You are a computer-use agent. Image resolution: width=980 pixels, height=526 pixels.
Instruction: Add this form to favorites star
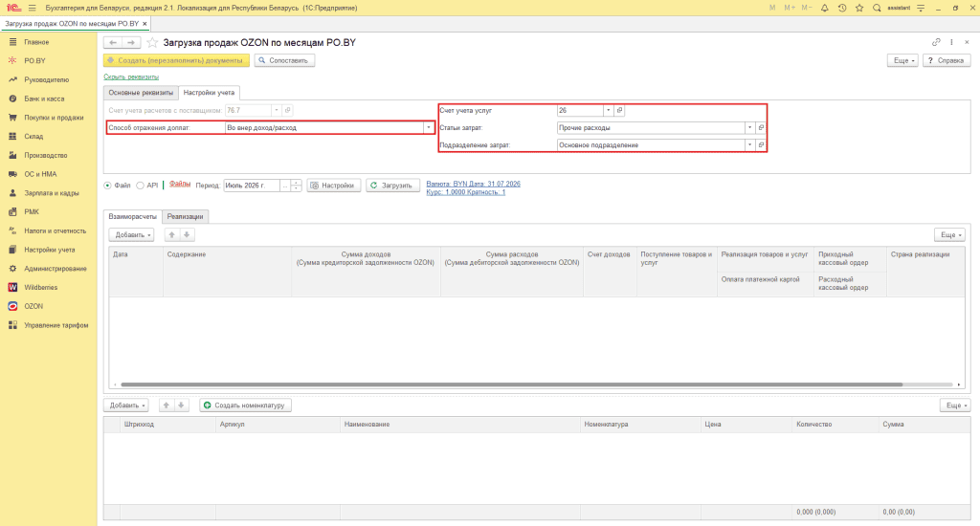pos(152,42)
